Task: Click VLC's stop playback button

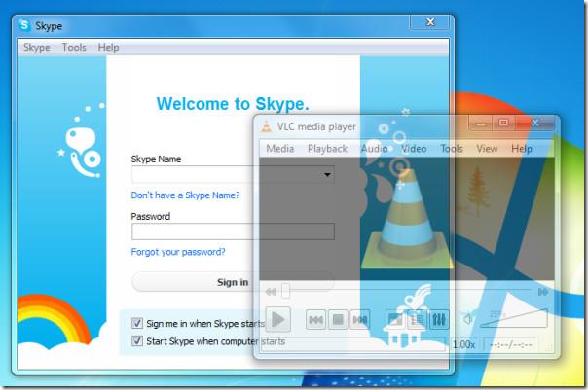Action: (x=338, y=320)
